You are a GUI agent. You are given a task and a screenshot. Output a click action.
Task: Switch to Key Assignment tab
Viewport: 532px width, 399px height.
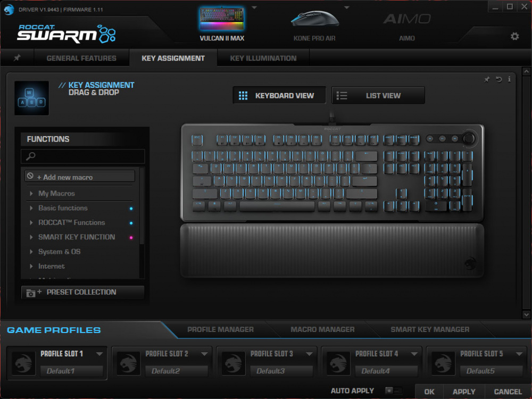[x=173, y=58]
